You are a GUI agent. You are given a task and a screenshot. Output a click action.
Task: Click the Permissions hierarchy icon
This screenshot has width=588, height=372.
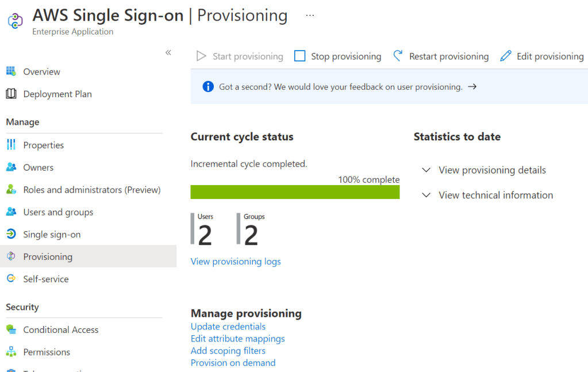(10, 352)
